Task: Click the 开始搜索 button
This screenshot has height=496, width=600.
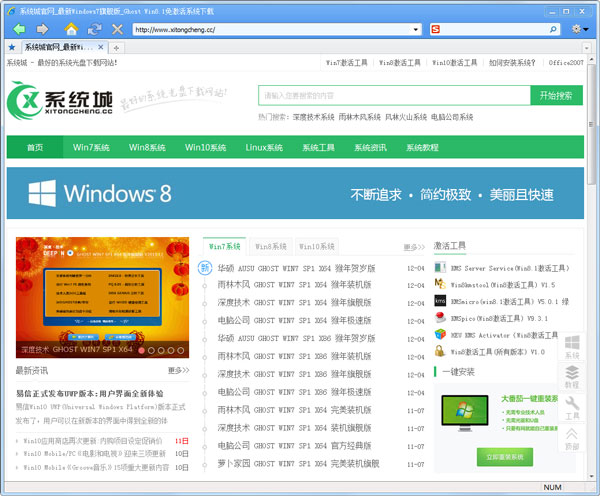Action: click(556, 95)
